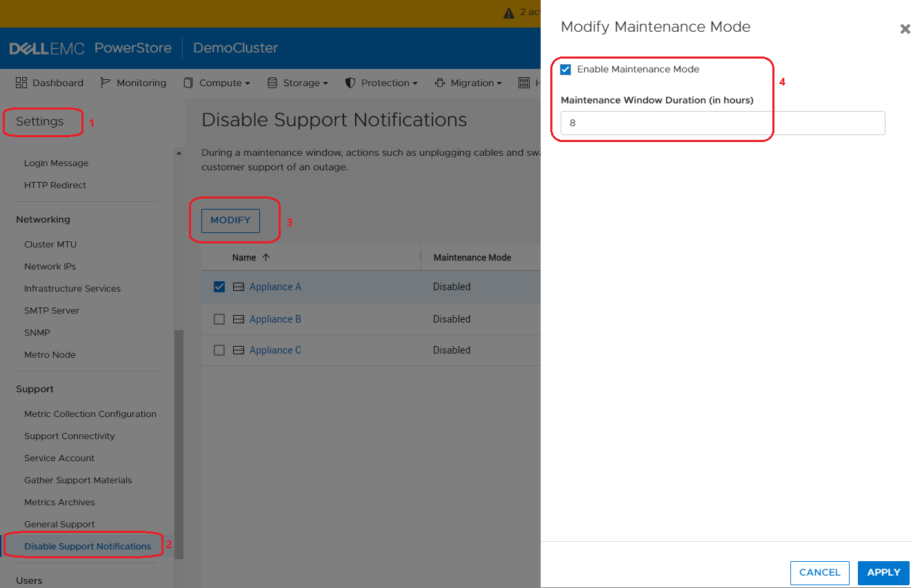Click the MODIFY button
This screenshot has height=588, width=911.
(230, 220)
